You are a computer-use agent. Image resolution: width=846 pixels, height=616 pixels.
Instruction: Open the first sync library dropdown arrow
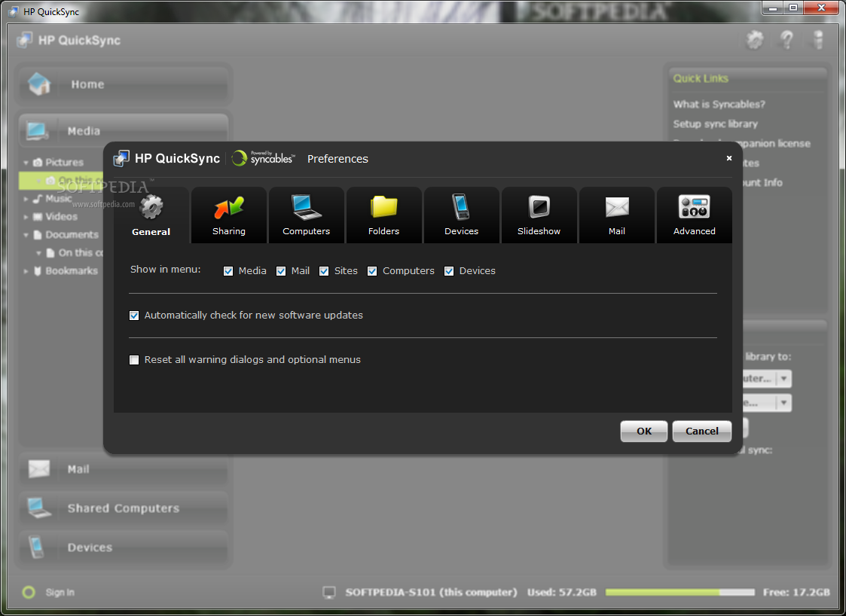click(x=784, y=379)
